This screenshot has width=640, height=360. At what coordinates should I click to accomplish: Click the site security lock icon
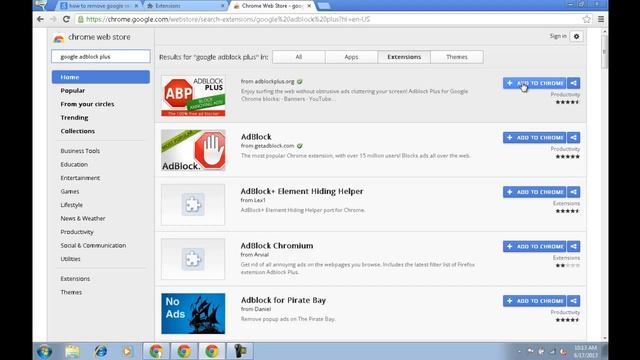[x=81, y=19]
